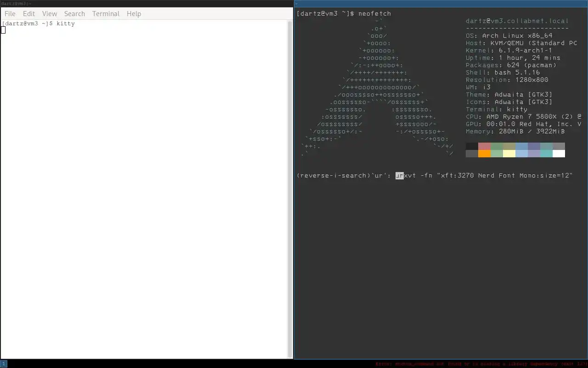Open the Terminal menu
The height and width of the screenshot is (368, 588).
(106, 14)
